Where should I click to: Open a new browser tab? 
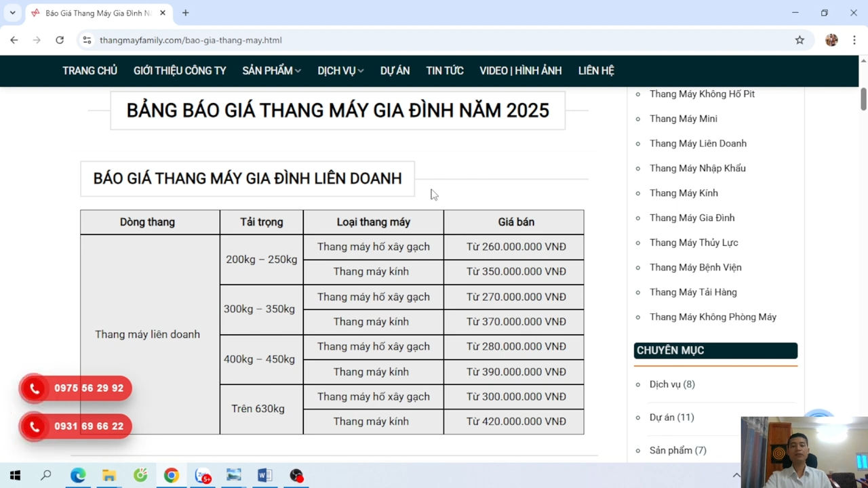pyautogui.click(x=185, y=13)
